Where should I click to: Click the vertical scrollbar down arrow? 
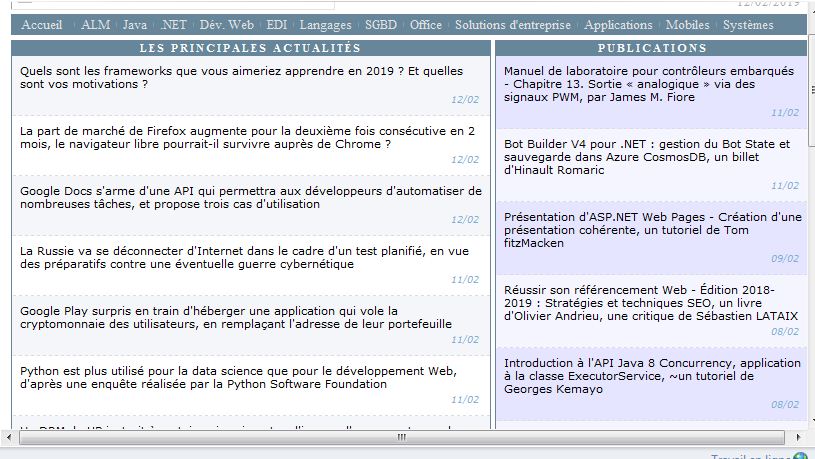point(812,420)
